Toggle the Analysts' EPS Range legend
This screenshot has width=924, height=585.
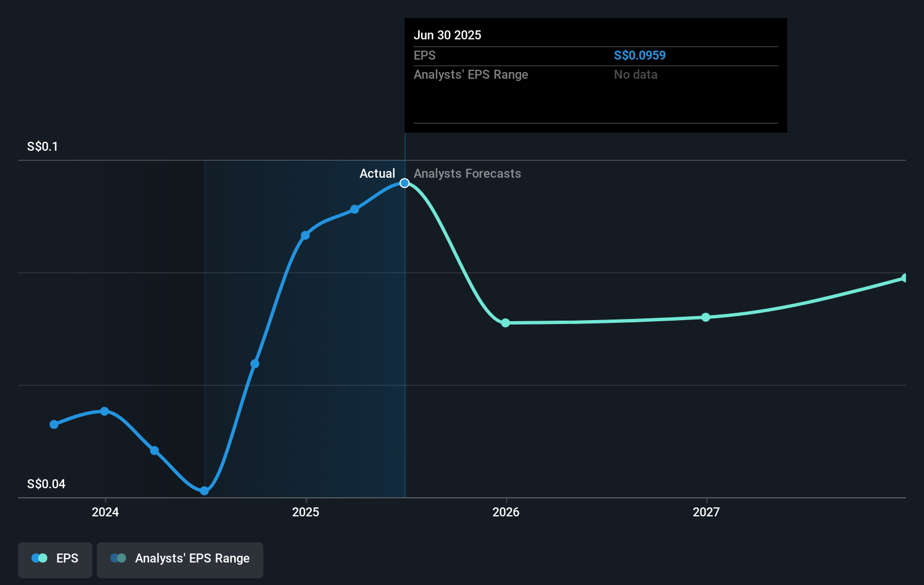(180, 559)
